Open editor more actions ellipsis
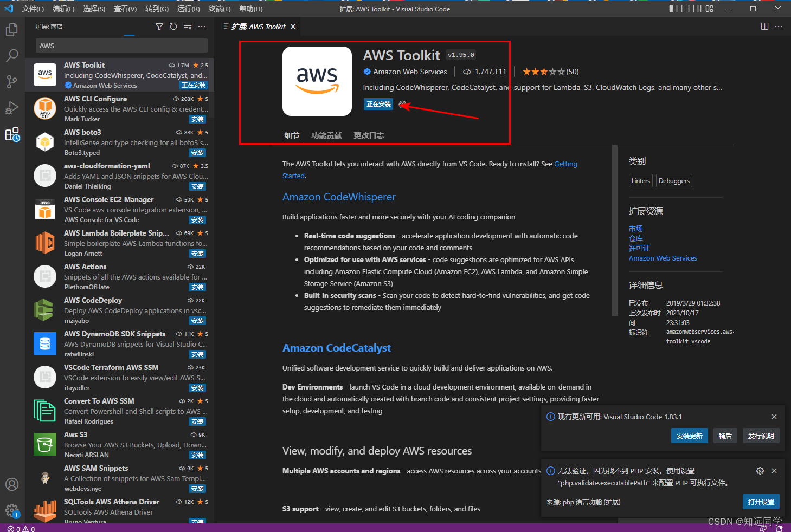 pyautogui.click(x=779, y=27)
